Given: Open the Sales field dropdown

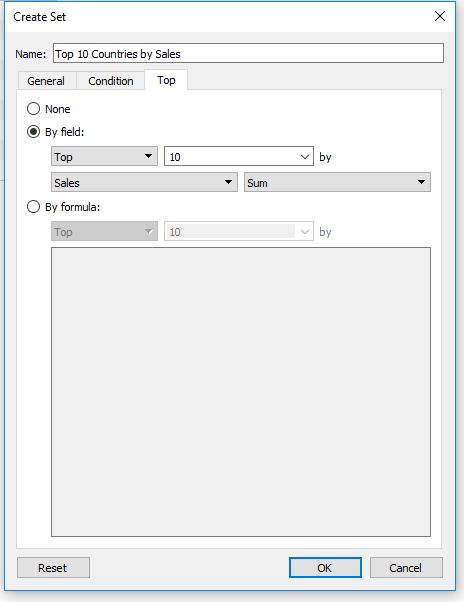Looking at the screenshot, I should [x=144, y=182].
